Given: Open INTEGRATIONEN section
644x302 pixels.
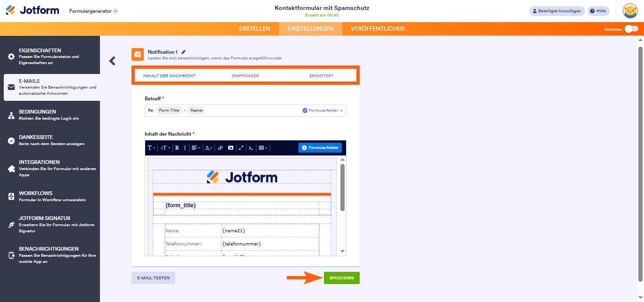Looking at the screenshot, I should pos(50,168).
